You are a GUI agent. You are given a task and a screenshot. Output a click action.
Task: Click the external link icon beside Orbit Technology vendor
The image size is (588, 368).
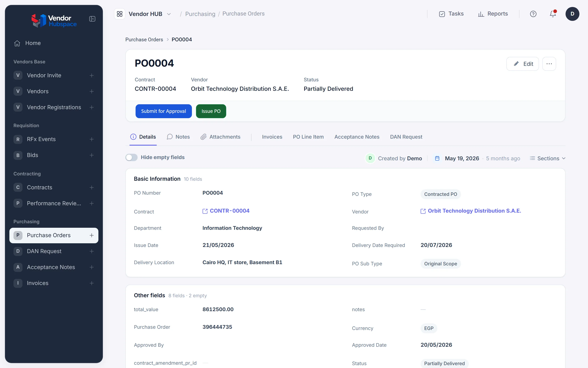click(423, 211)
